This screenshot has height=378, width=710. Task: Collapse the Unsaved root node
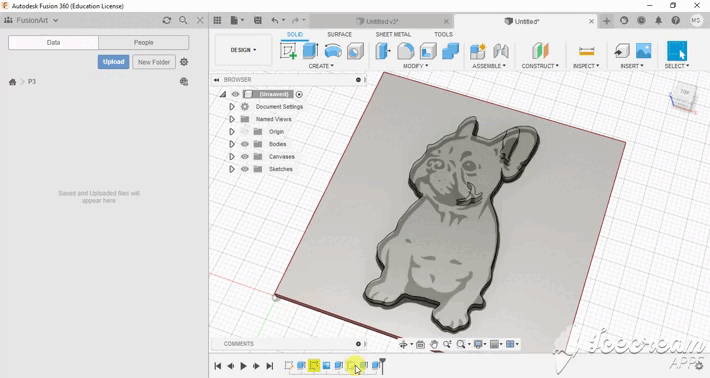point(223,94)
